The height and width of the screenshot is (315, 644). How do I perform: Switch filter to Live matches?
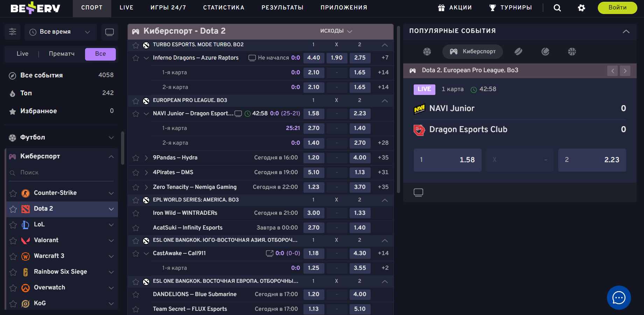22,54
